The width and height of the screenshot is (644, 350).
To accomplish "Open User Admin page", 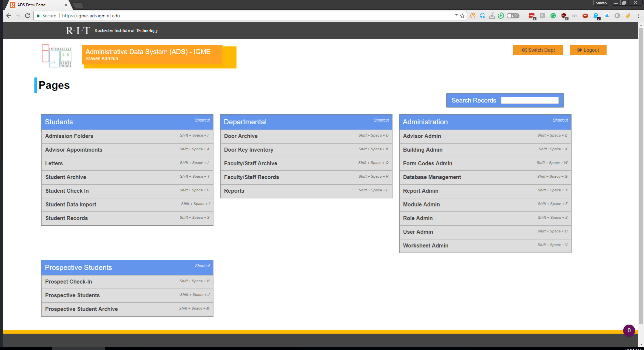I will 485,232.
